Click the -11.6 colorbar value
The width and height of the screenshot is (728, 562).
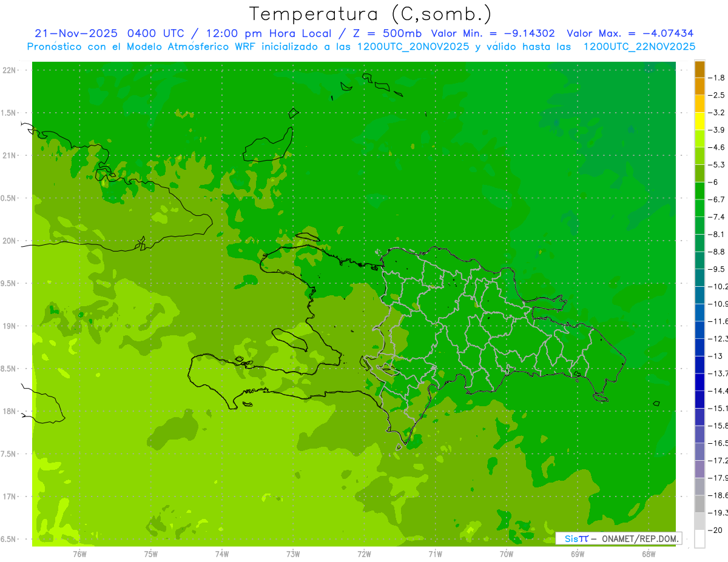coord(718,321)
